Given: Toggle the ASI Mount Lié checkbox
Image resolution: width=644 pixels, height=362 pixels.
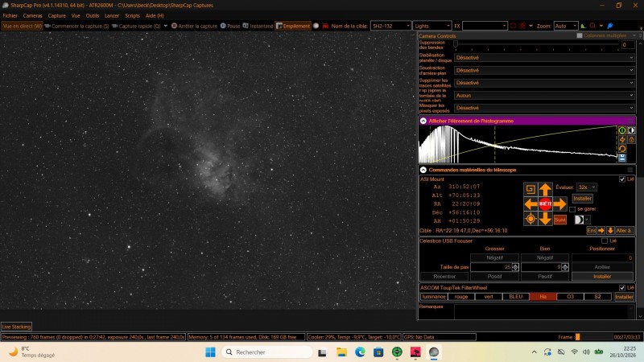Looking at the screenshot, I should point(621,179).
